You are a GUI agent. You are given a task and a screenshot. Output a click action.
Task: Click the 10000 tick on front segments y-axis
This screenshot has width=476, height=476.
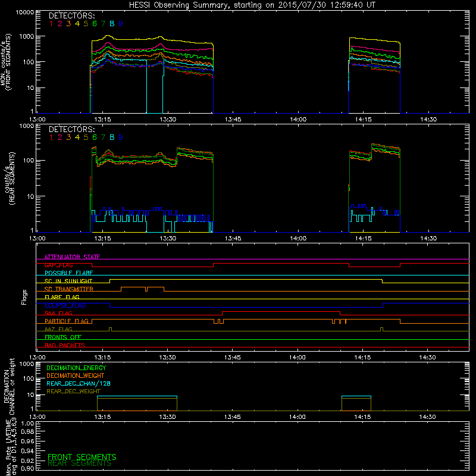point(25,12)
